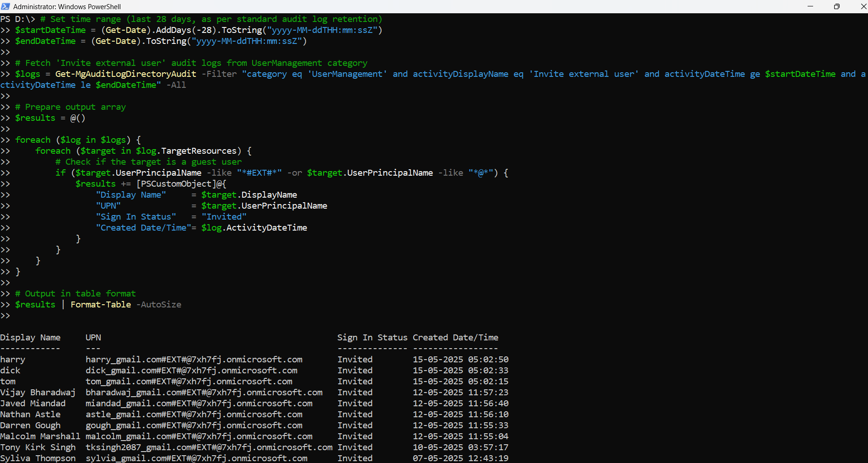The height and width of the screenshot is (463, 868).
Task: Click the Get-MgAuditLogDirectoryAudit cmdlet text
Action: (x=125, y=74)
